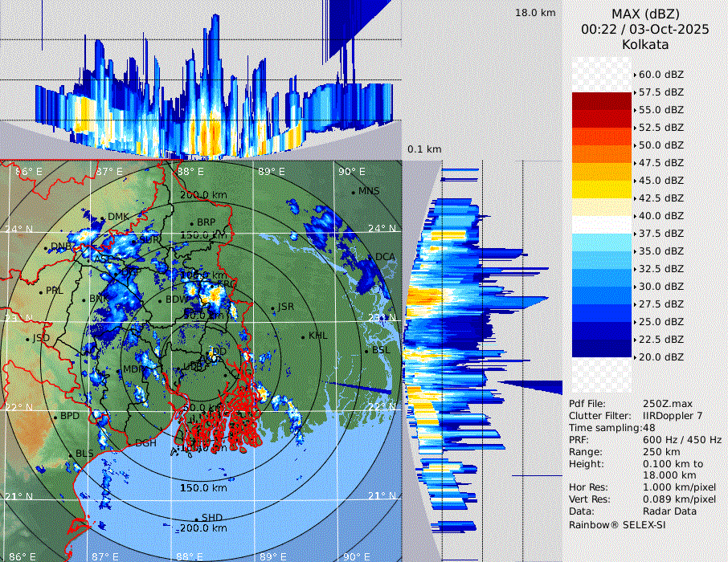Select the JSR station marker

[x=273, y=307]
